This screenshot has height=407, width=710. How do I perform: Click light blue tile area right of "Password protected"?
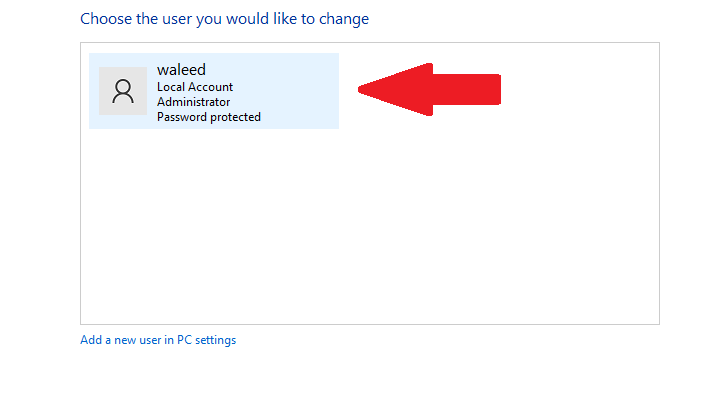click(299, 117)
